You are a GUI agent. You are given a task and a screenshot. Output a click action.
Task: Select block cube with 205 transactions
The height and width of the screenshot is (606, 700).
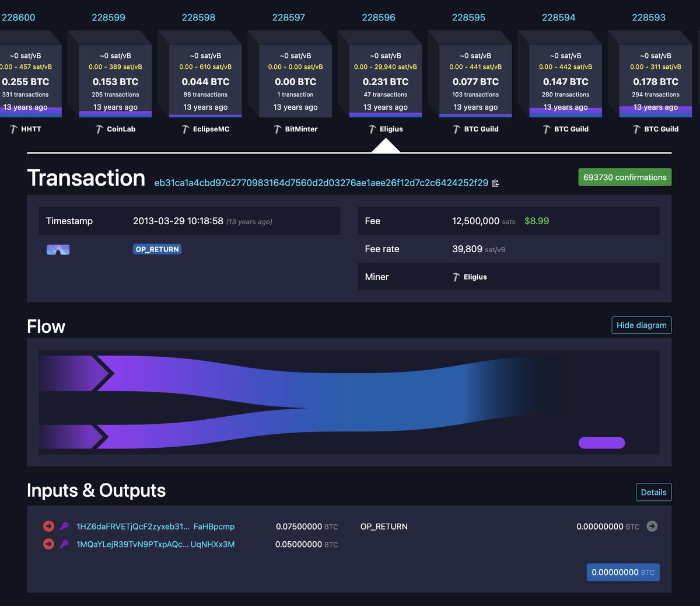116,81
